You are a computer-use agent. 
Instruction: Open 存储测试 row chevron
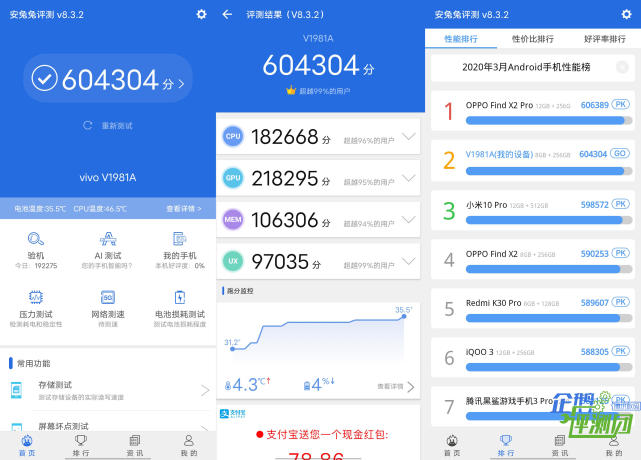[x=205, y=390]
